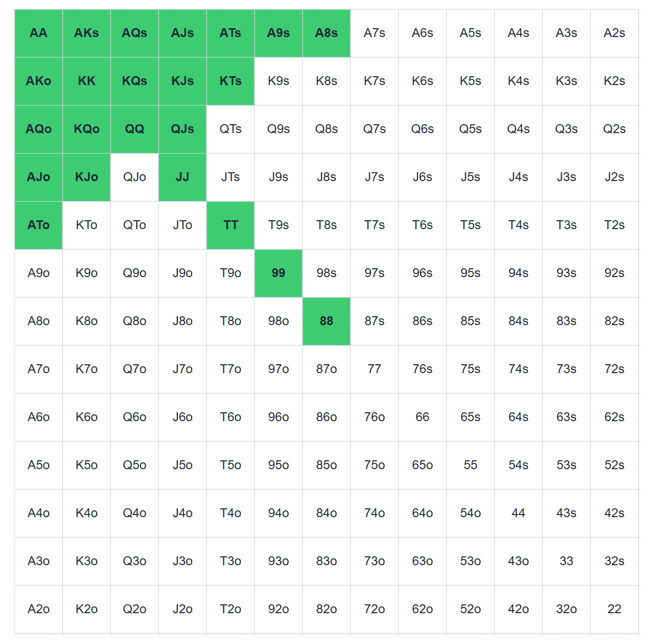
Task: Select the 76s suited connector cell
Action: coord(423,369)
